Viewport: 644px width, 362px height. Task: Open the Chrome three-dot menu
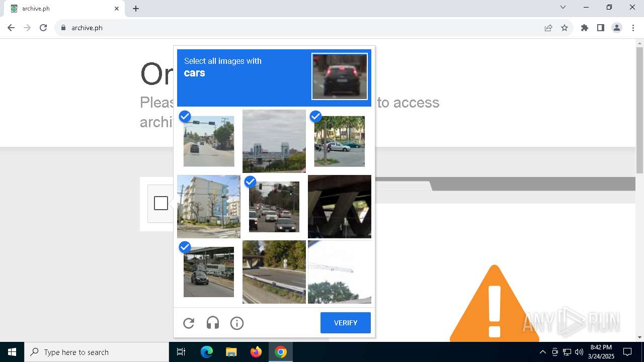(x=633, y=28)
